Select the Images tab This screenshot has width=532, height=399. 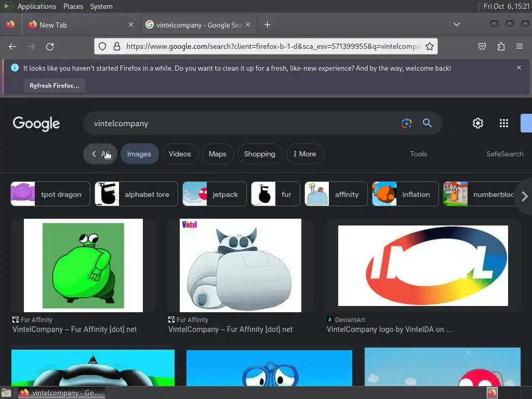(x=139, y=154)
